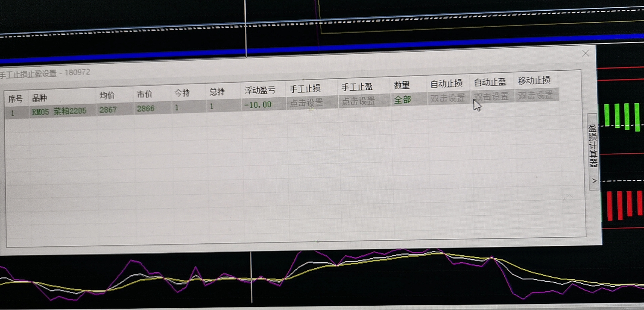Click 双击设置 under 自动止盈
Screen dimensions: 644x310
tap(491, 96)
